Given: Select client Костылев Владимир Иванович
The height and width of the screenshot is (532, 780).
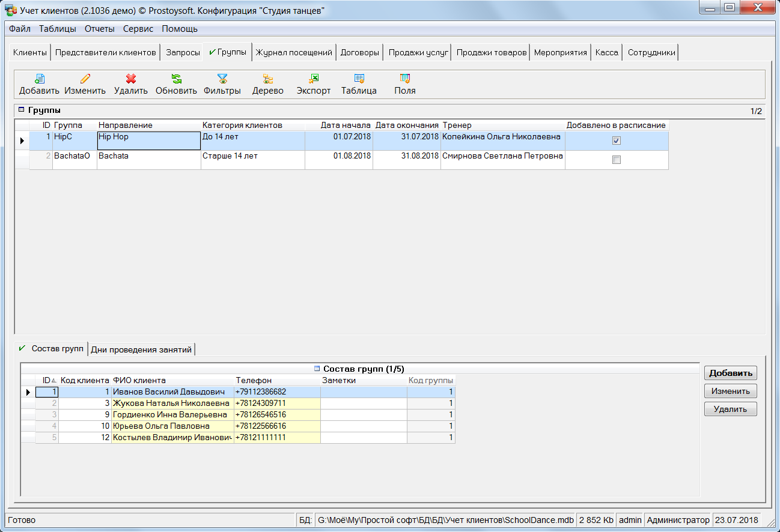Looking at the screenshot, I should click(173, 438).
